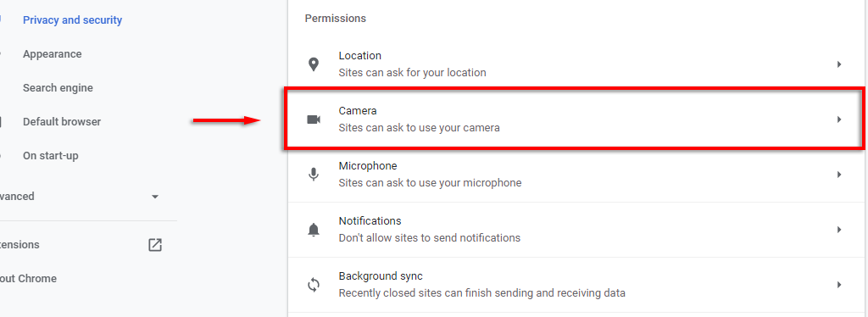Click the Location pin icon
The height and width of the screenshot is (317, 868).
[x=314, y=64]
